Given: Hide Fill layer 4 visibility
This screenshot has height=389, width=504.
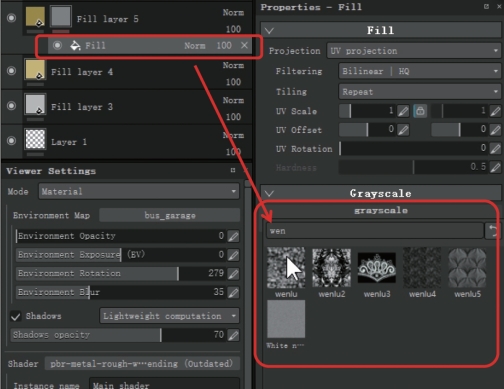Looking at the screenshot, I should tap(12, 71).
